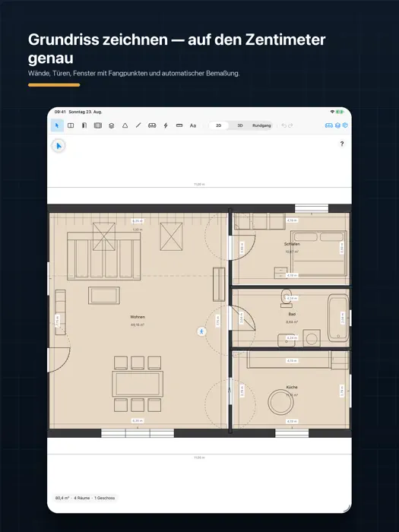Screen dimensions: 399x532
Task: Click the floating round cursor button
Action: click(59, 146)
